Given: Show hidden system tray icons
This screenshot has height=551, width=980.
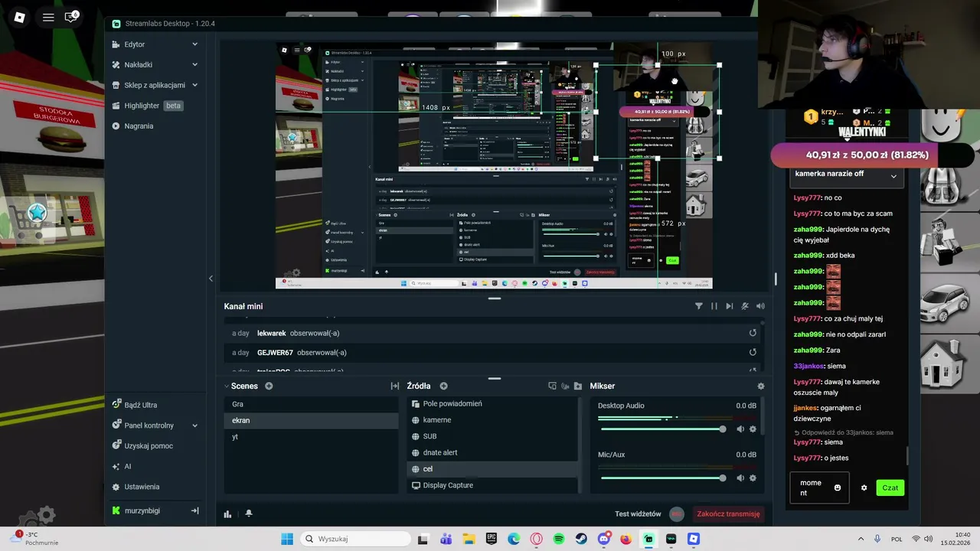Looking at the screenshot, I should click(861, 540).
